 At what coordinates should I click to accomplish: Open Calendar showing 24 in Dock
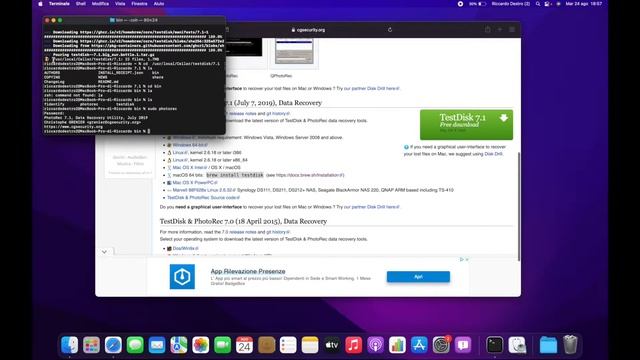point(244,345)
